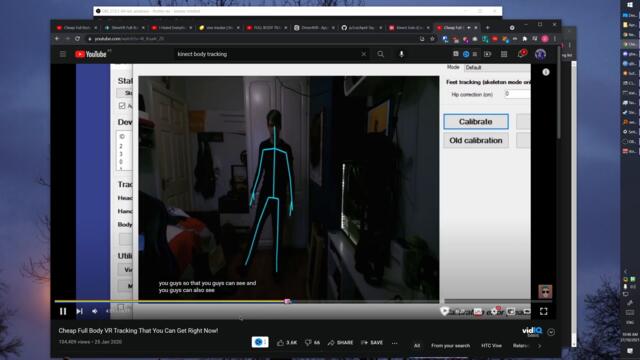
Task: Switch to the 'FULL BODY' YouTube tab
Action: 266,28
